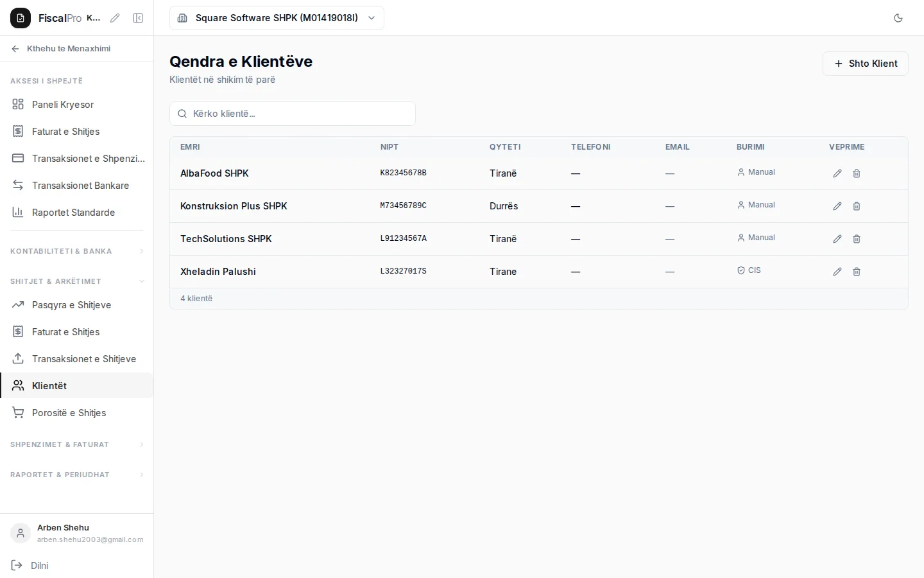Click pencil icon for Xheladin Palushi
The height and width of the screenshot is (578, 924).
(837, 272)
